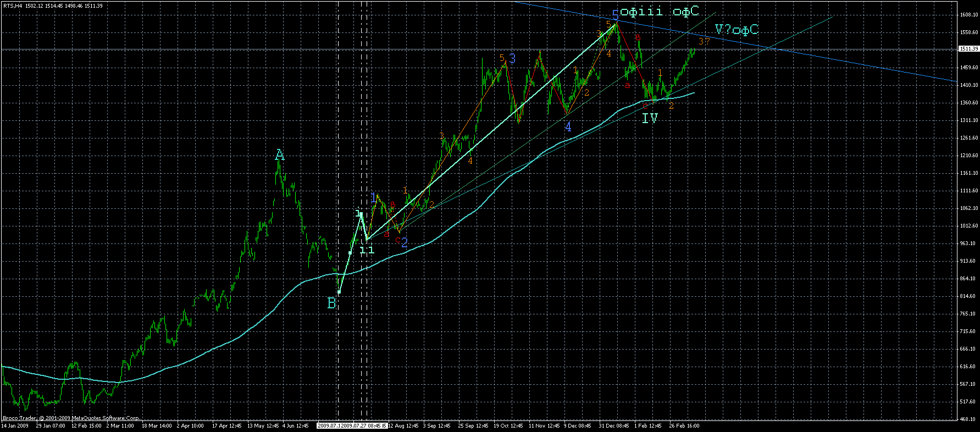Click the '14 Jan 2009' time axis label
This screenshot has height=432, width=980.
(x=15, y=425)
